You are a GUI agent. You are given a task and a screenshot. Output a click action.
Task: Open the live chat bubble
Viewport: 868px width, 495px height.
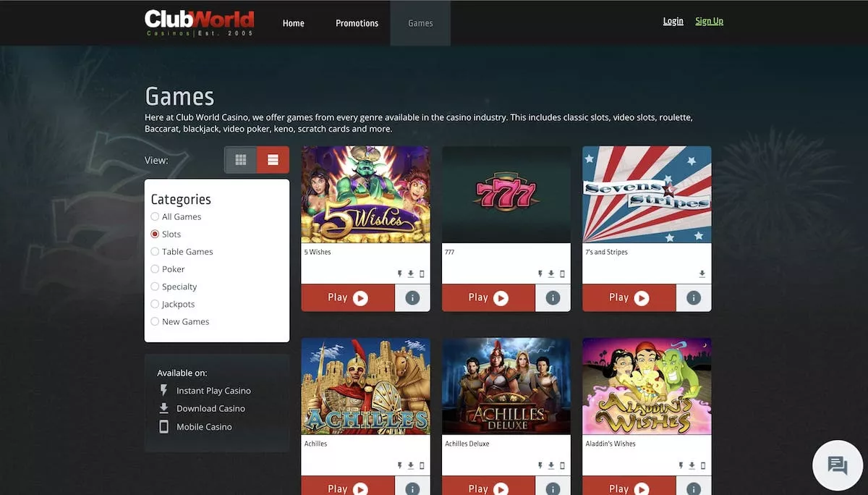tap(837, 465)
